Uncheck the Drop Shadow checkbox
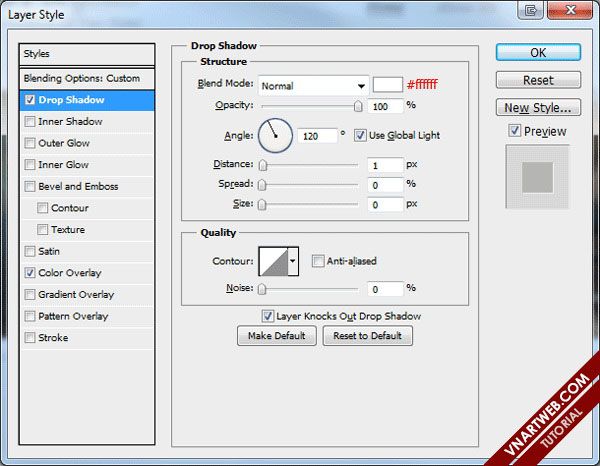The image size is (600, 466). tap(30, 100)
